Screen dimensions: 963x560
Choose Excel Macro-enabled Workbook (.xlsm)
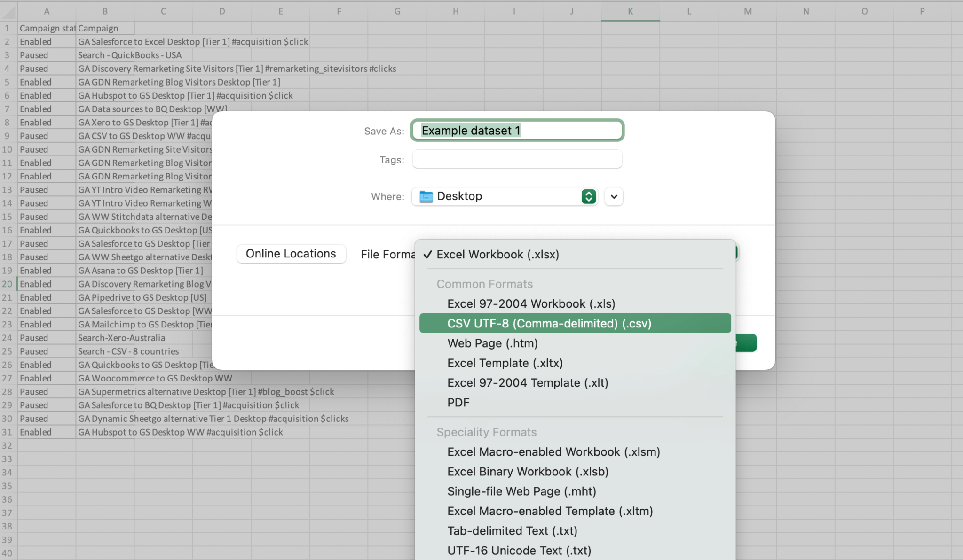[575, 452]
